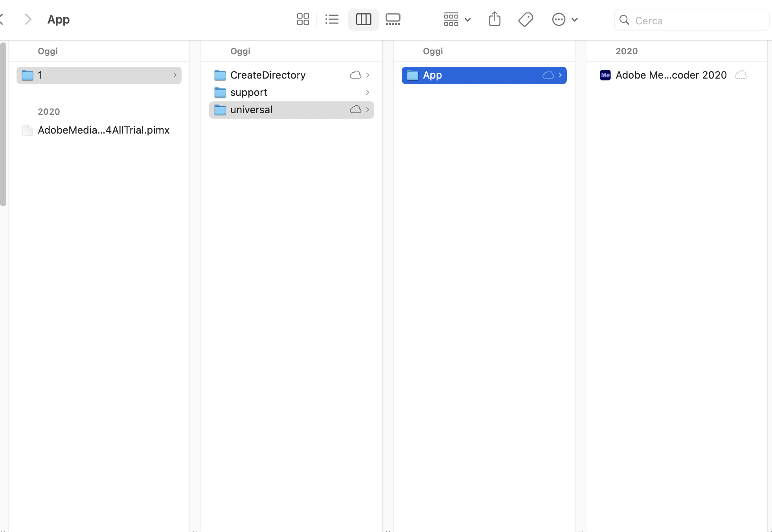Click the cloud icon beside universal

click(x=355, y=110)
